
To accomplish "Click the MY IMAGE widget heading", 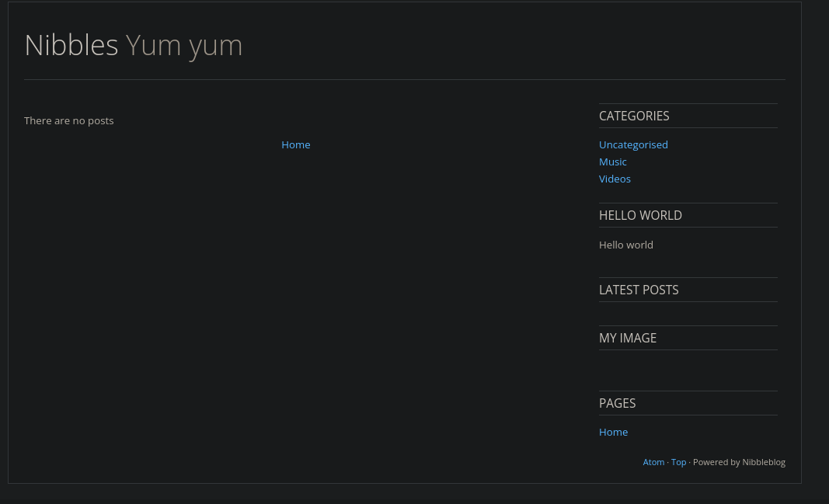I will (x=628, y=338).
